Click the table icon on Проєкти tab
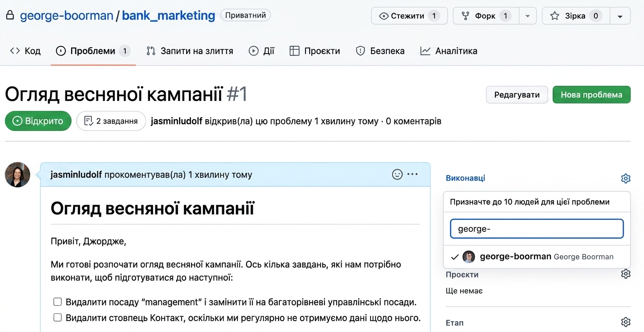This screenshot has width=644, height=332. [x=294, y=51]
